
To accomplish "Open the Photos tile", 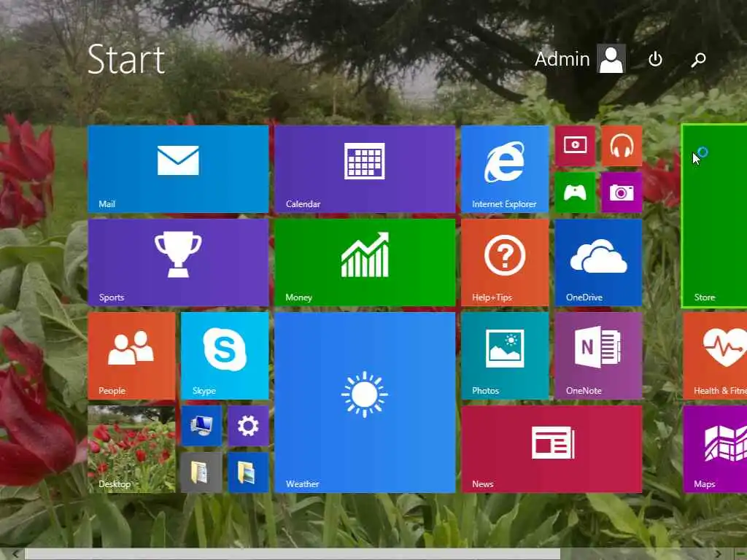I will [x=505, y=356].
